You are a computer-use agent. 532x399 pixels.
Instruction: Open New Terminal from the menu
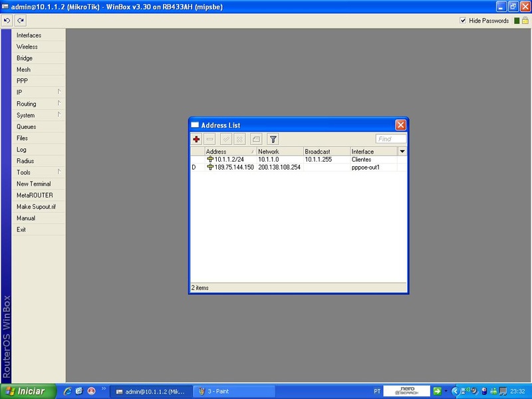(x=39, y=184)
